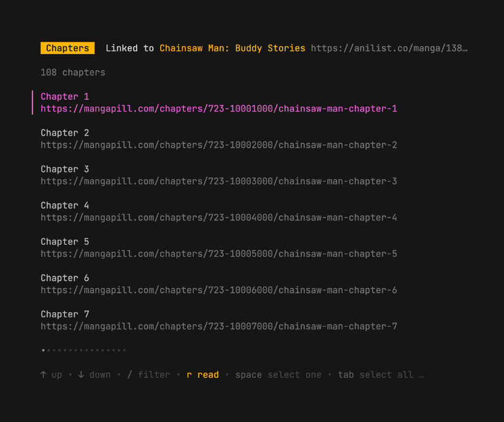Select Chapter 5 in the list
504x422 pixels.
coord(65,241)
